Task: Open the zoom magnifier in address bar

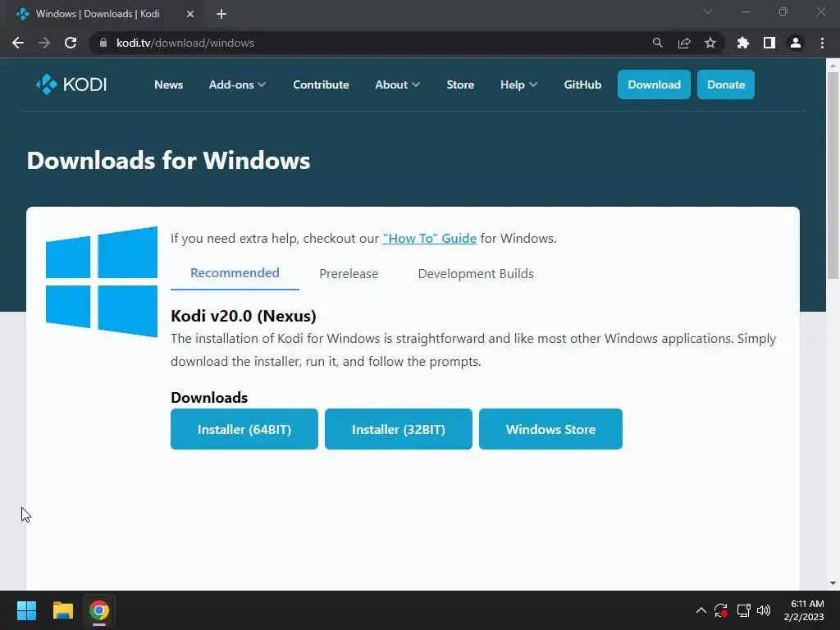Action: (x=657, y=43)
